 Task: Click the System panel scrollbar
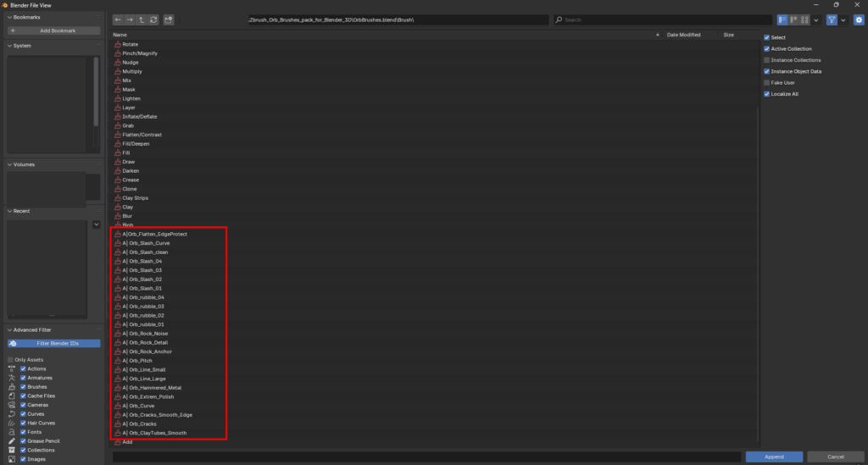click(x=96, y=91)
